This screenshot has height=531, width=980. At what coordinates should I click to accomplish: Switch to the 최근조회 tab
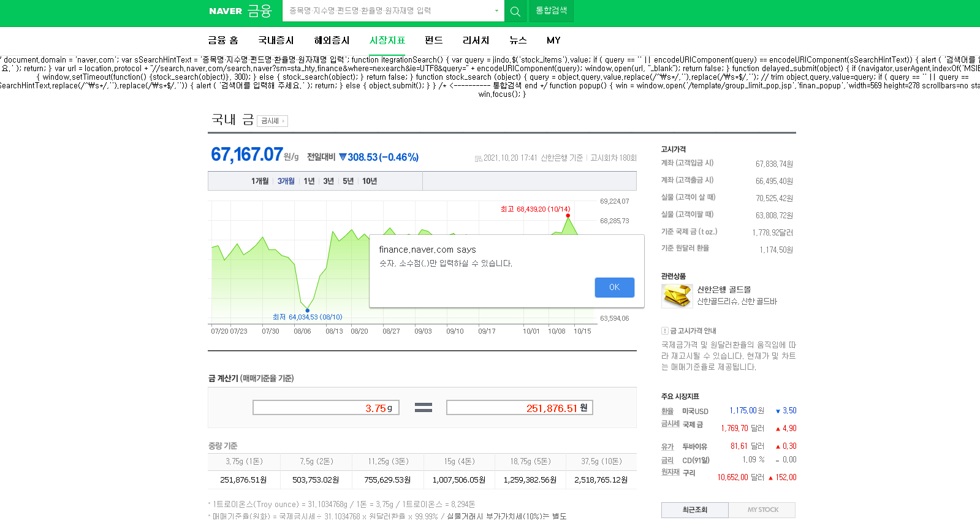pyautogui.click(x=695, y=510)
